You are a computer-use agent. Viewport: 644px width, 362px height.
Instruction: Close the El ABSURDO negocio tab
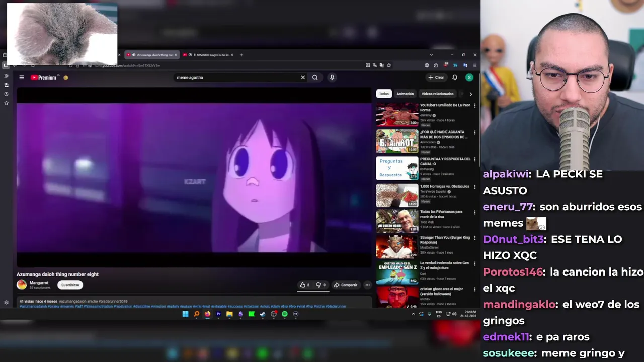click(232, 55)
